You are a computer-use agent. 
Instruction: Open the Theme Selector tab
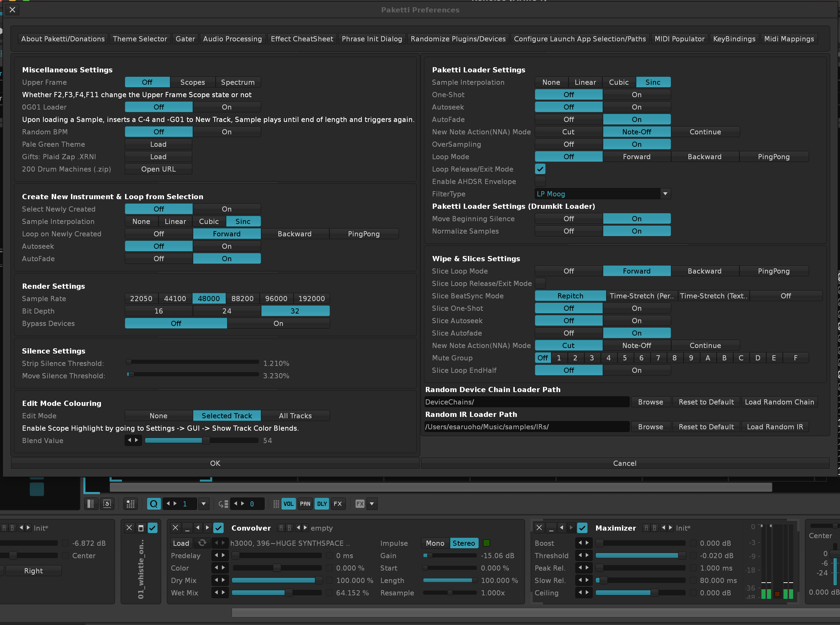[x=140, y=39]
